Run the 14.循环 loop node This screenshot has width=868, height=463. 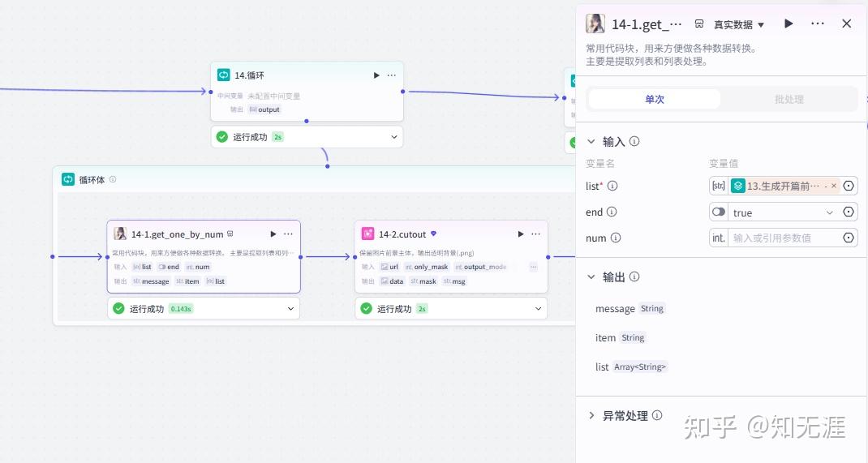point(376,75)
